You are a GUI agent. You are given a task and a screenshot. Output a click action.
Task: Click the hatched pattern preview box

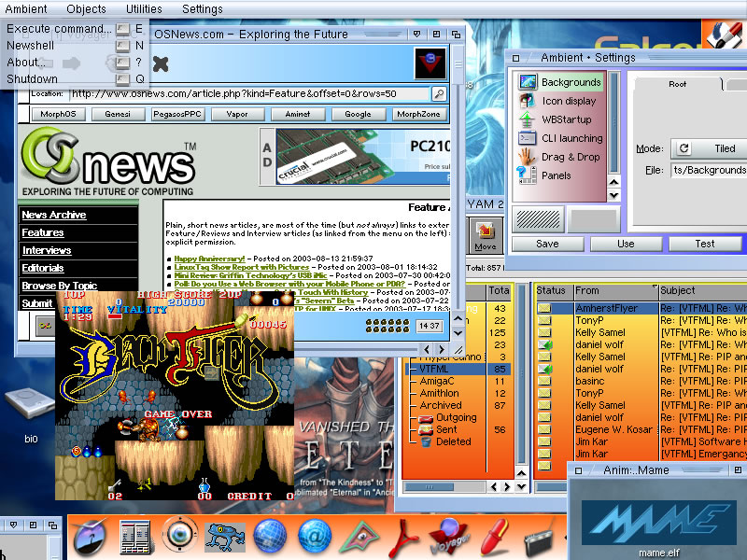(539, 219)
